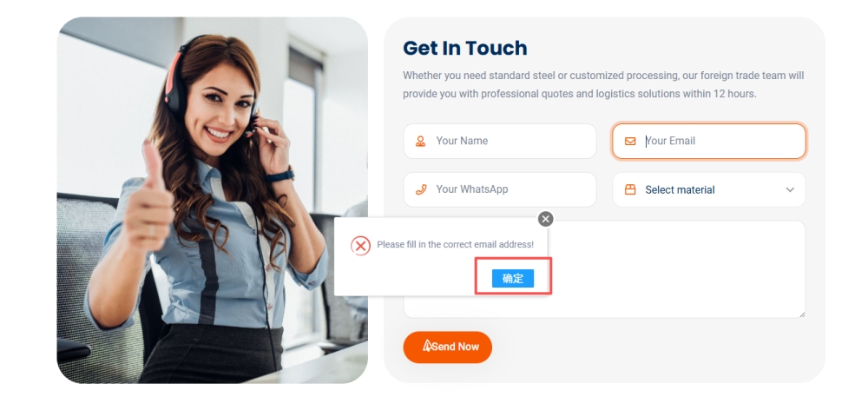Click the paper plane icon on Send Now
Screen dimensions: 868x417
(x=427, y=346)
